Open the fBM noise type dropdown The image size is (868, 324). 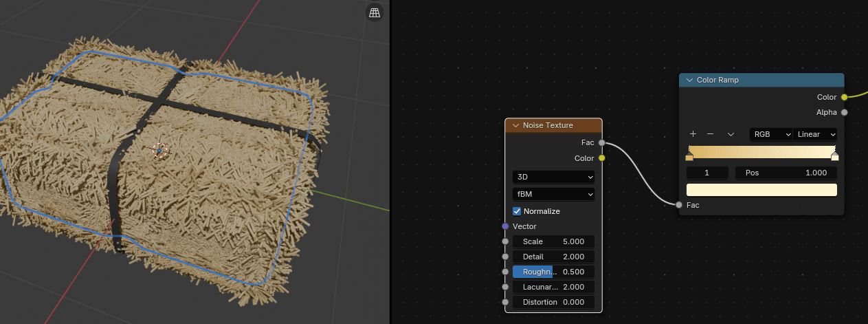tap(553, 195)
